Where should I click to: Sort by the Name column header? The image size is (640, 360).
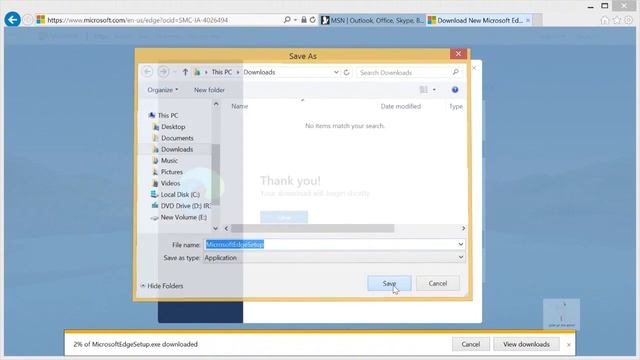[240, 106]
